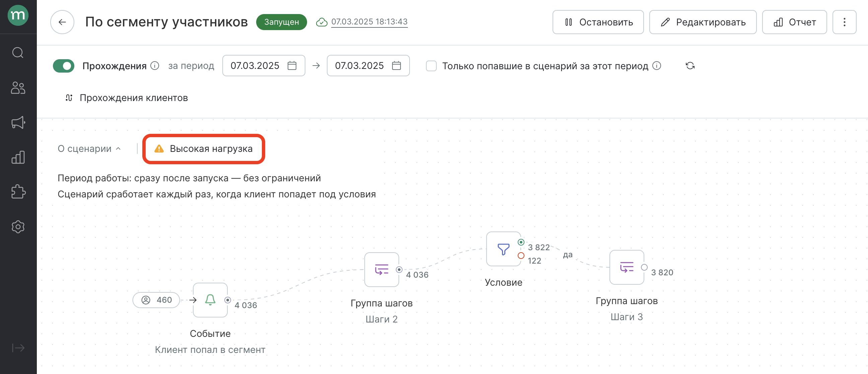Click the 122 failed count
This screenshot has width=868, height=374.
click(534, 261)
